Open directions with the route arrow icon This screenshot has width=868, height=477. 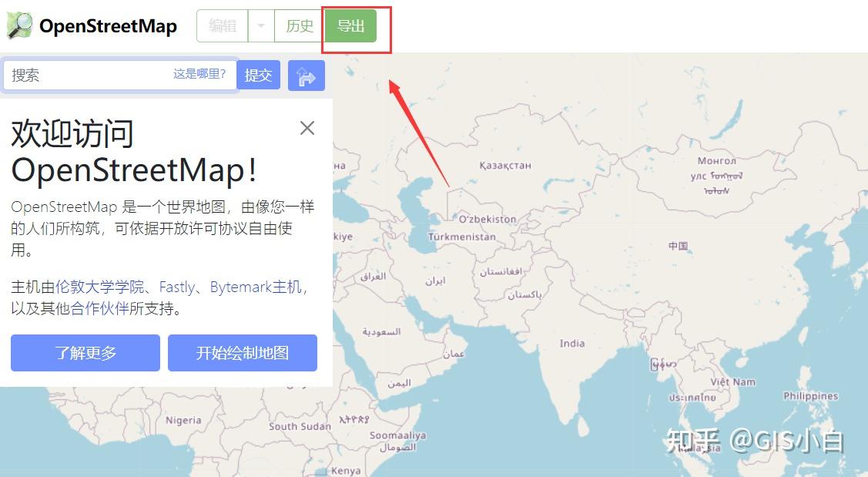(x=306, y=75)
